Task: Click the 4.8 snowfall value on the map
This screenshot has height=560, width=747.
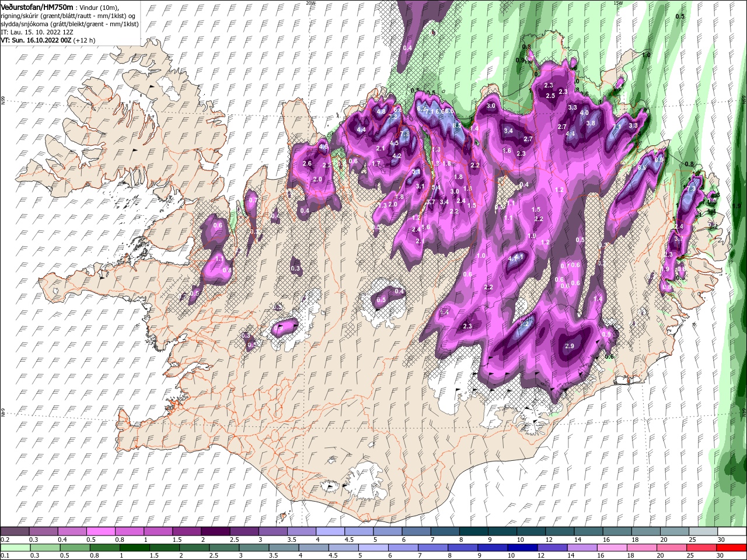Action: coord(382,111)
